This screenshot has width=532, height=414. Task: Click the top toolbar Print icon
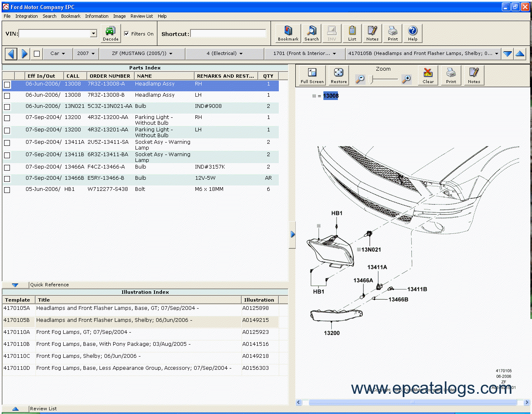(x=393, y=33)
